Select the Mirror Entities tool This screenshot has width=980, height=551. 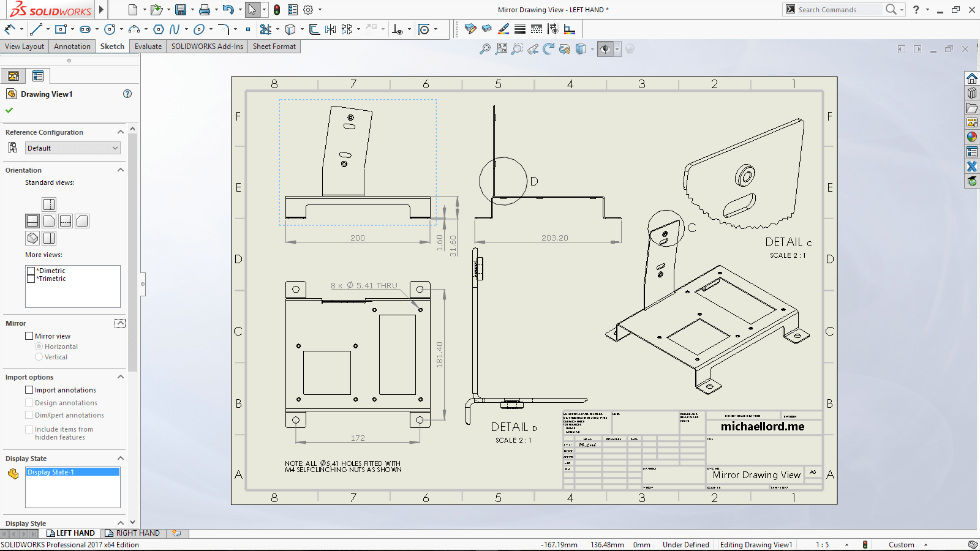coord(331,29)
